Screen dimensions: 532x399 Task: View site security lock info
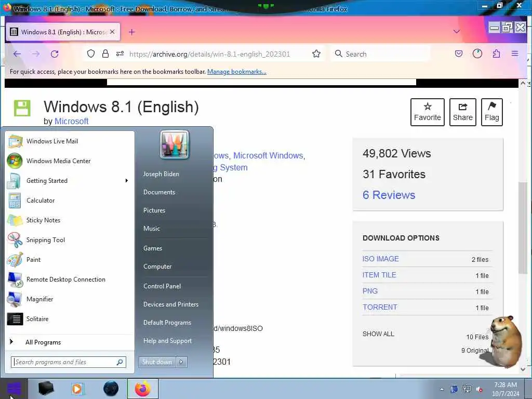[105, 54]
